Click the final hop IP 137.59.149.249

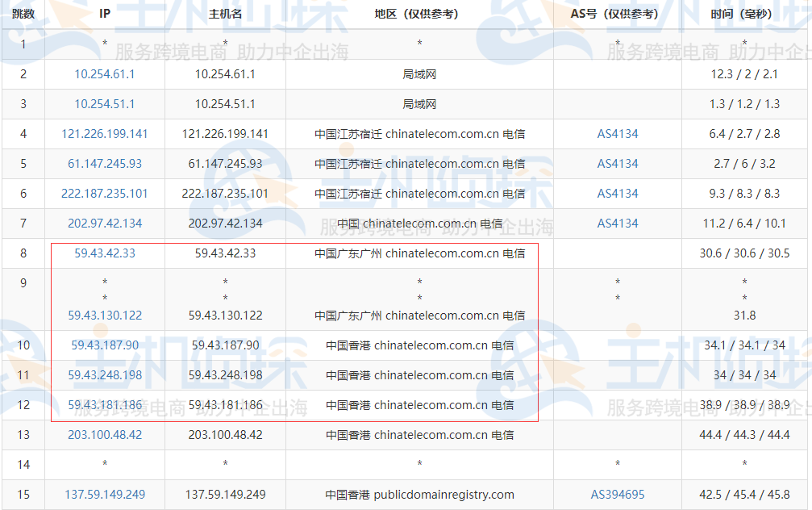(x=104, y=494)
